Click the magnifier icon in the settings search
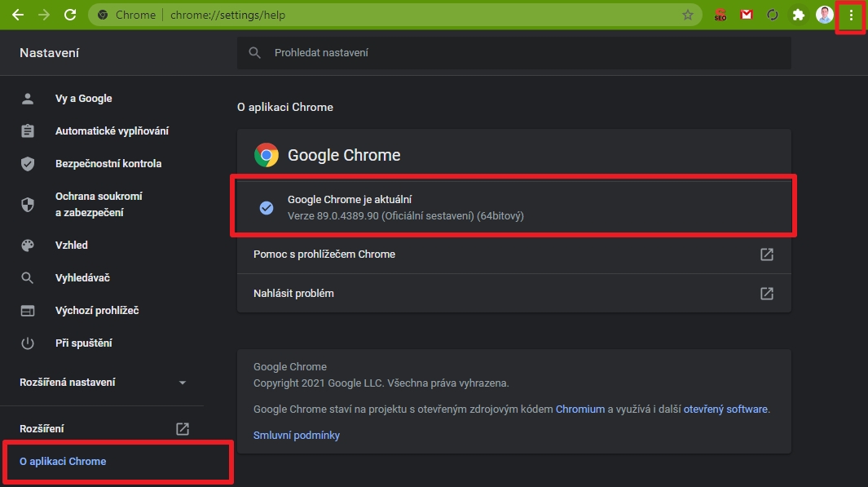This screenshot has height=487, width=868. [x=254, y=53]
